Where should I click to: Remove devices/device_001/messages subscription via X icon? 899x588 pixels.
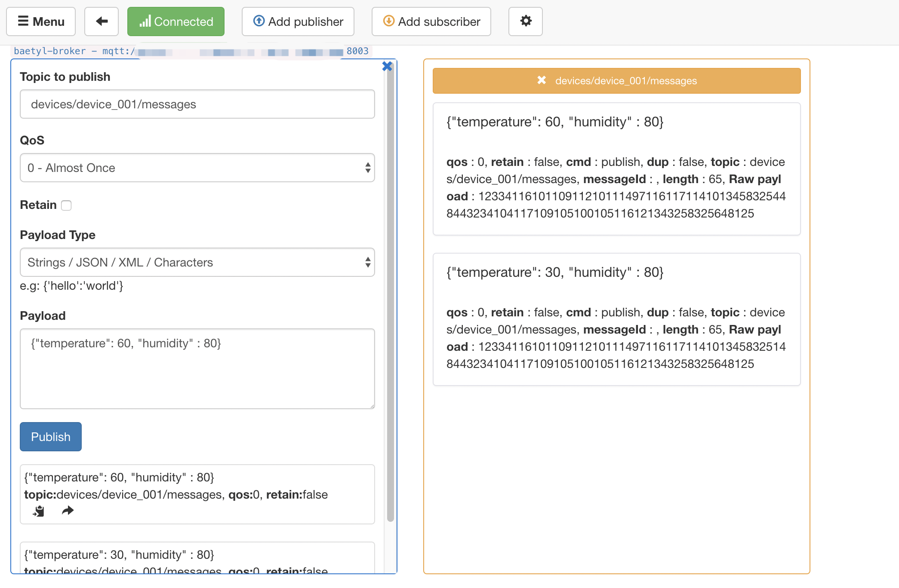coord(542,80)
